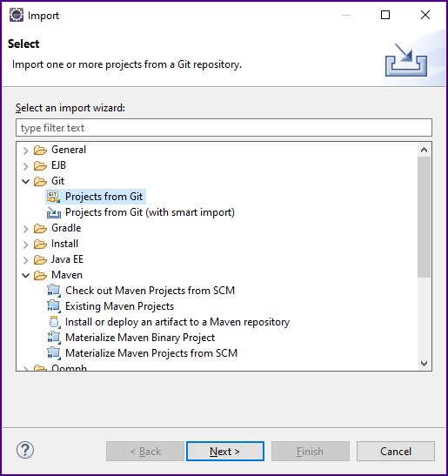Click the scroll down arrow in wizard list
The height and width of the screenshot is (476, 448).
click(424, 364)
